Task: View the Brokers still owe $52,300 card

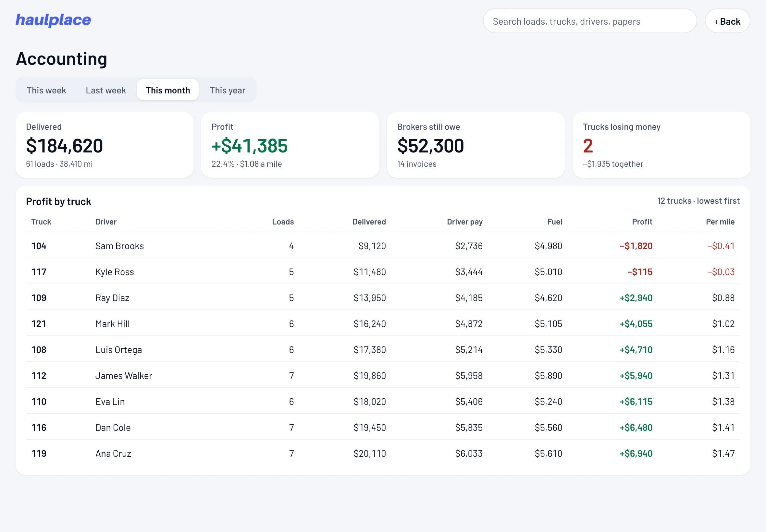Action: click(x=476, y=145)
